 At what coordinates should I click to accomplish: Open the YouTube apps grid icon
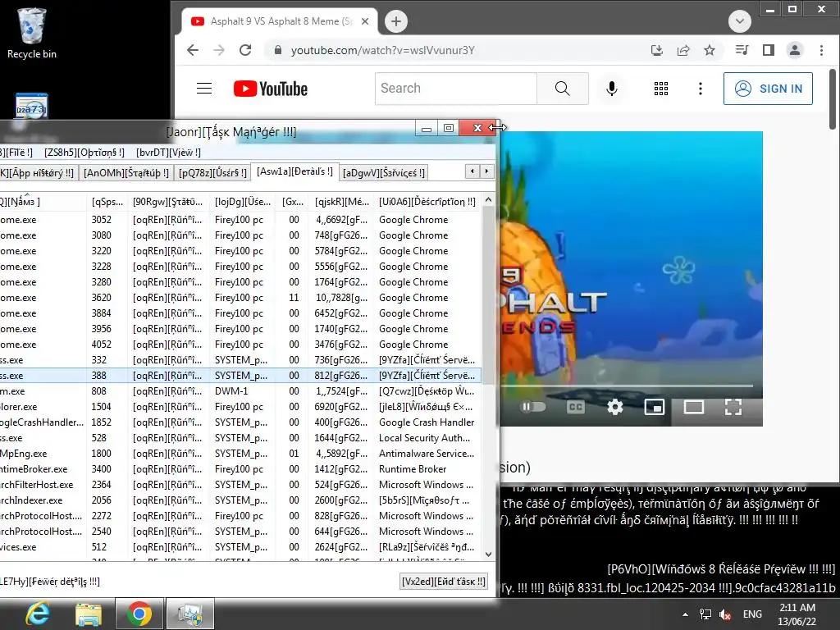click(661, 89)
